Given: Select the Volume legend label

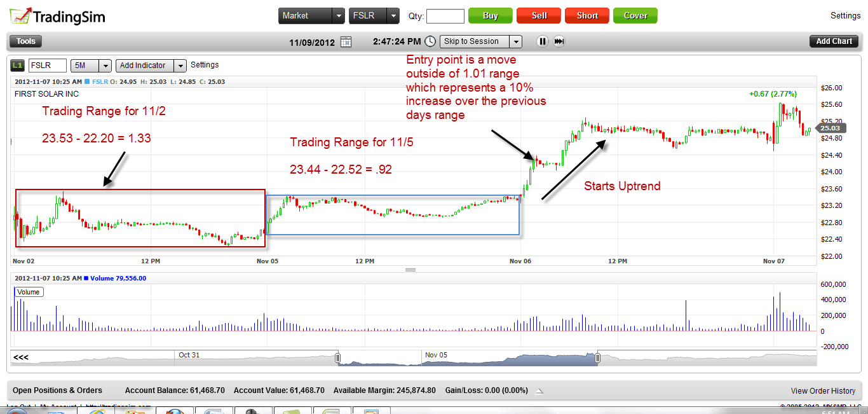Looking at the screenshot, I should pos(29,291).
